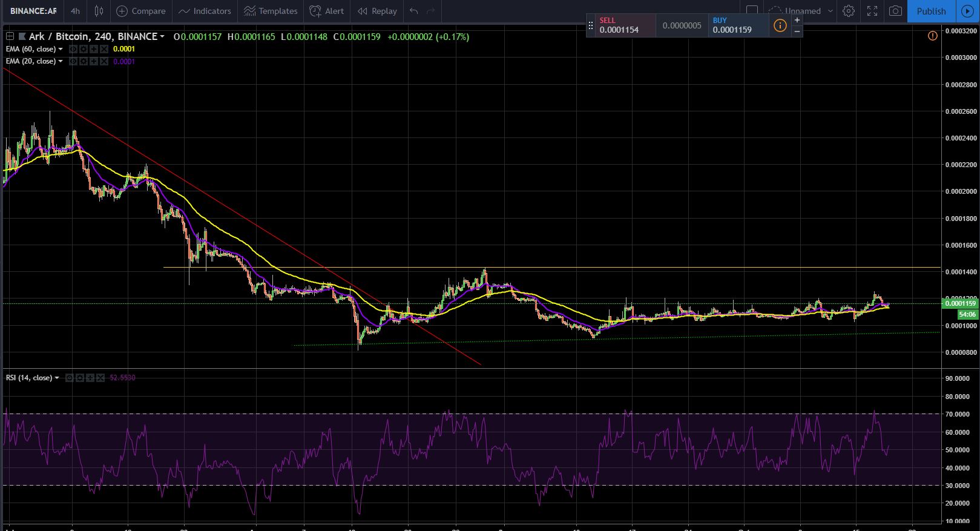Click the BUY 0.0001159 button

(x=737, y=25)
